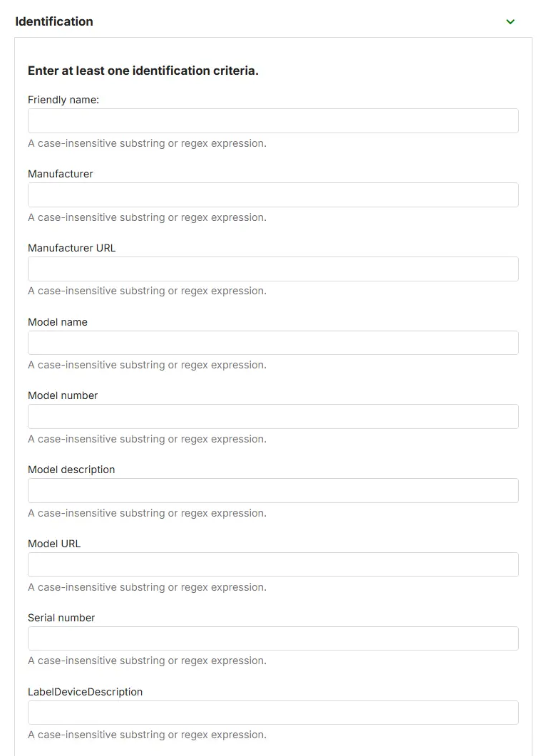Click the LabelDeviceDescription label

85,692
